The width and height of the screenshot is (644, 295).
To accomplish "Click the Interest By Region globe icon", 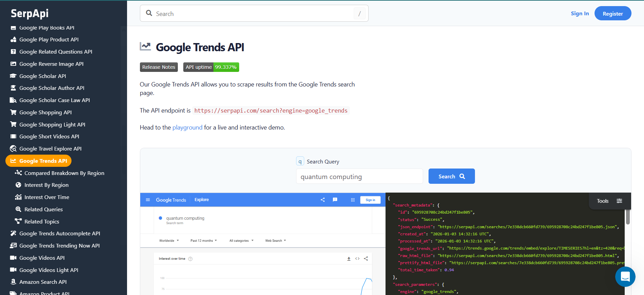I will click(18, 185).
